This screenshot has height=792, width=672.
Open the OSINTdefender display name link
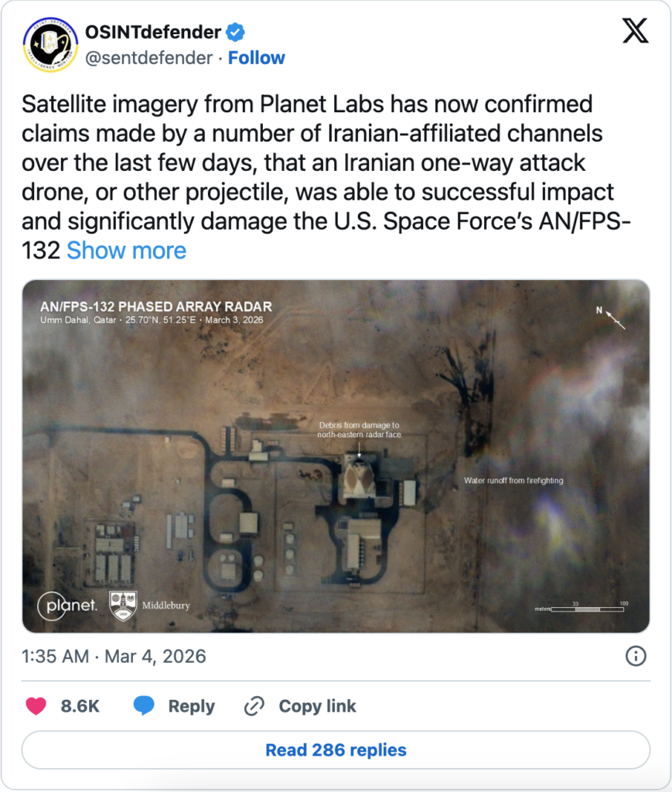tap(153, 32)
